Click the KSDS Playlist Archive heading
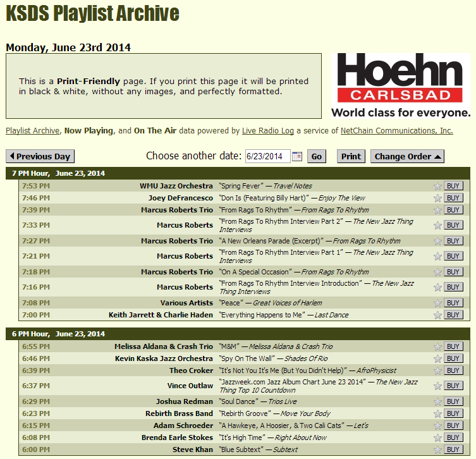476x459 pixels. [92, 13]
